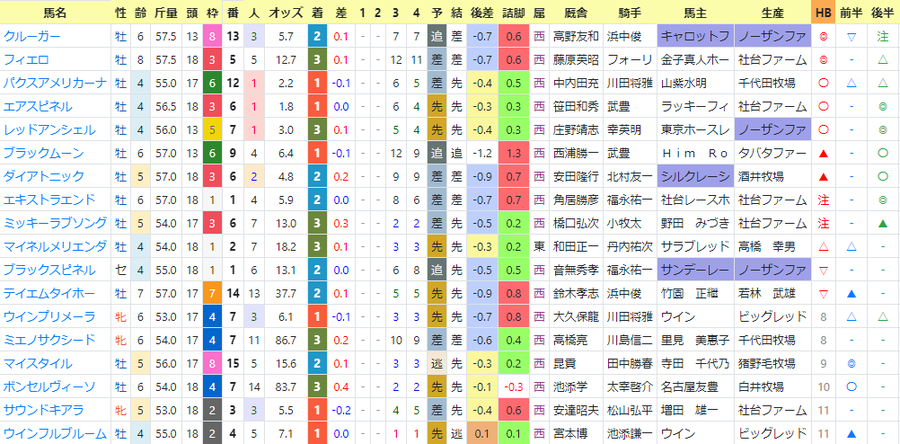The height and width of the screenshot is (444, 900).
Task: Click breeder cell 酒井牧場
Action: tap(762, 177)
